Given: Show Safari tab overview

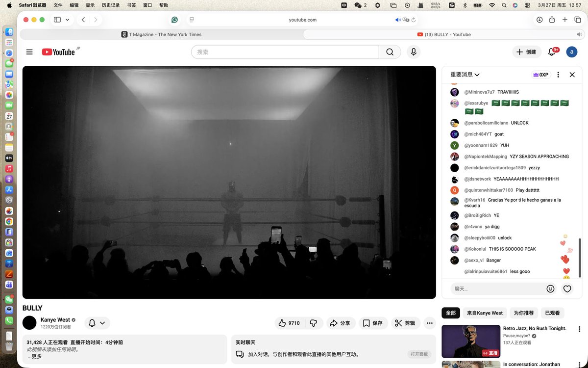Looking at the screenshot, I should (x=578, y=20).
